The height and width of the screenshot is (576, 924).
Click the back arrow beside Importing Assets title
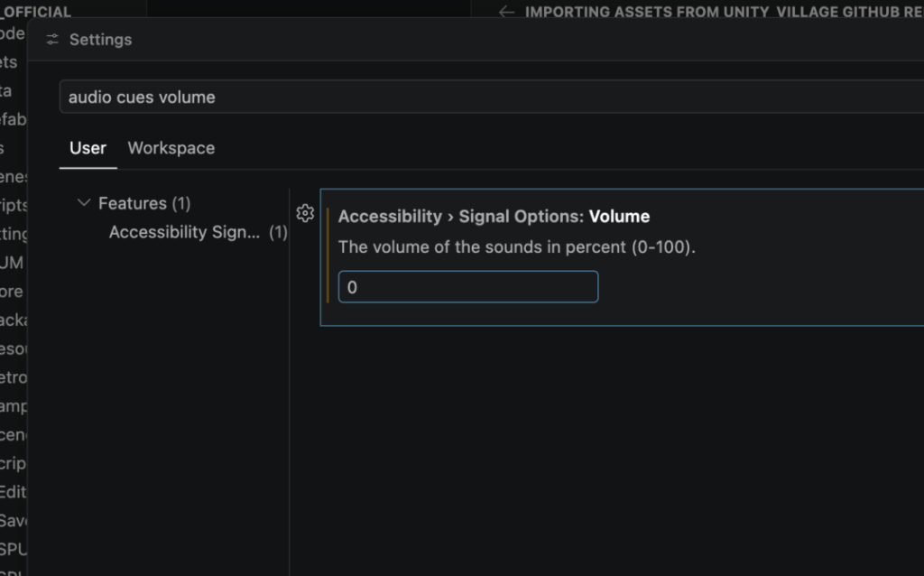(507, 12)
